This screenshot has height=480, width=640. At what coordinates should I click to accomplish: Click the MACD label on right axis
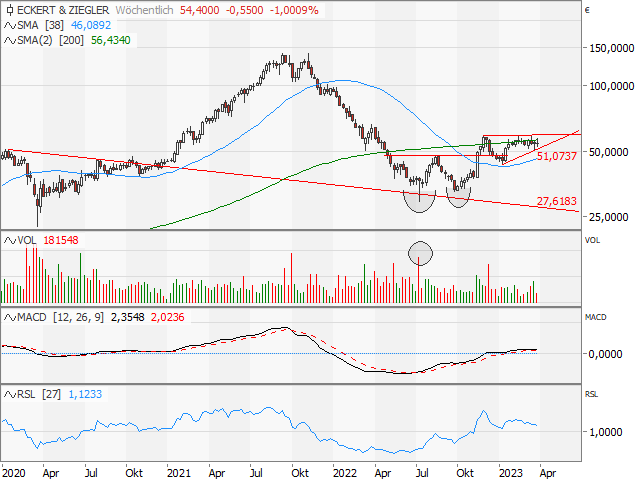click(596, 318)
